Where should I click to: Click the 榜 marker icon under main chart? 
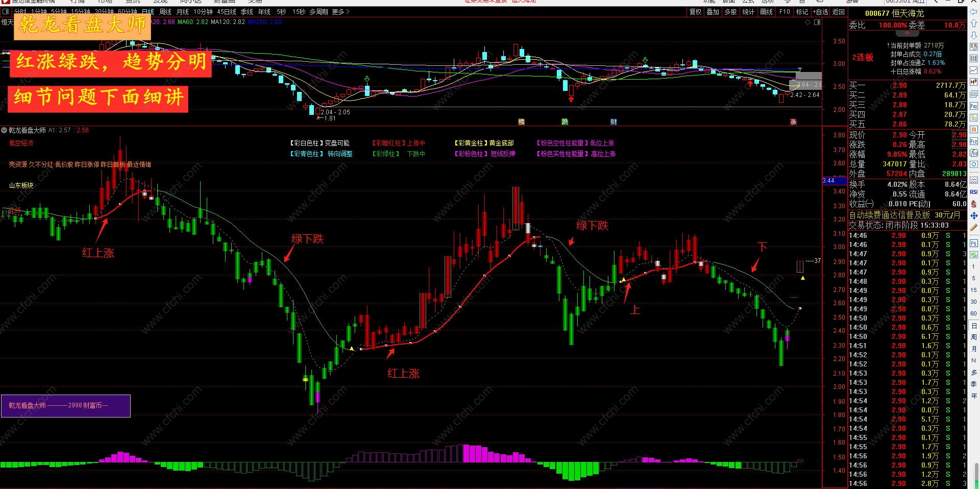(521, 121)
